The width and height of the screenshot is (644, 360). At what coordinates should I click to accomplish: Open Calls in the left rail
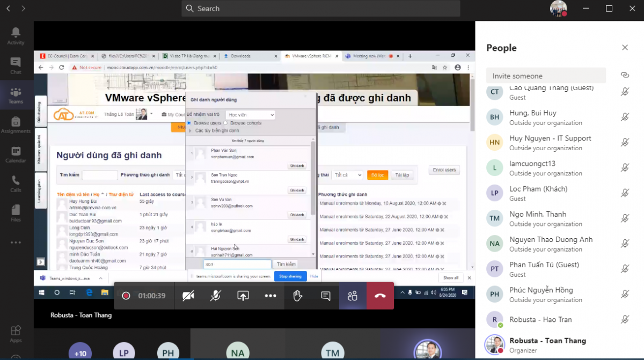16,183
